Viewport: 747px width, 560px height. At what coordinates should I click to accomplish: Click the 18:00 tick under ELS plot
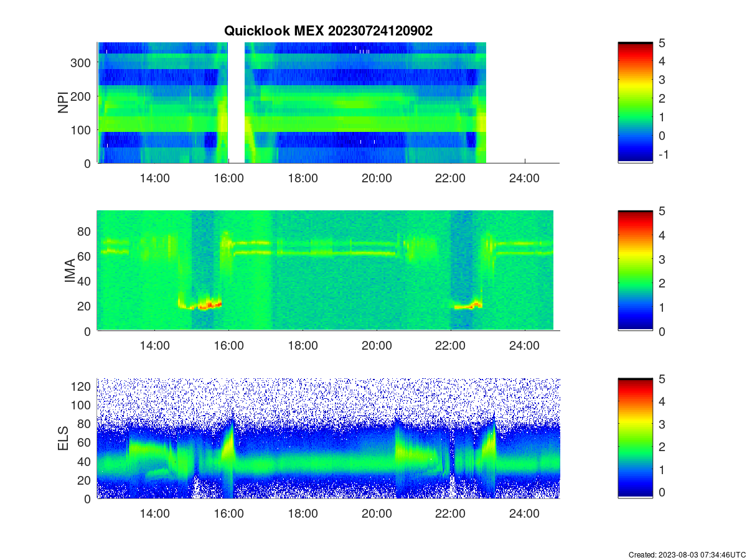point(303,513)
